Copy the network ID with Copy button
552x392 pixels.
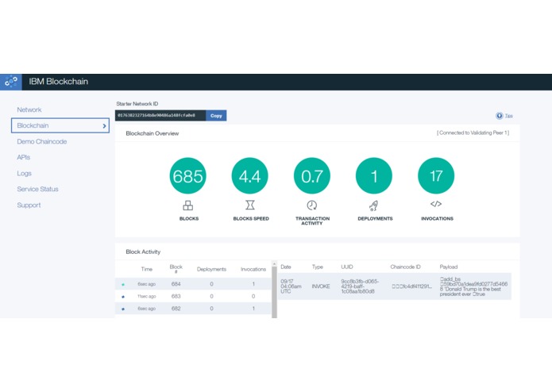[216, 115]
